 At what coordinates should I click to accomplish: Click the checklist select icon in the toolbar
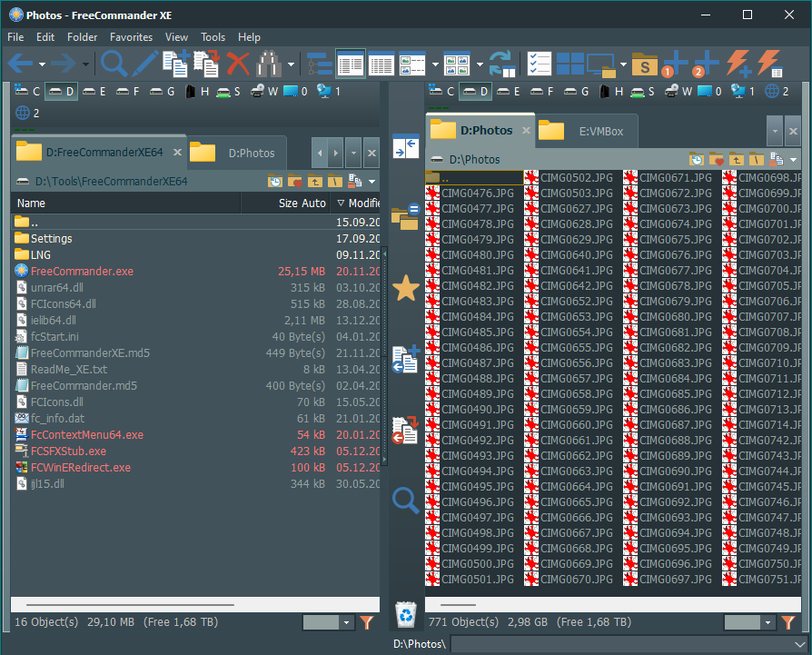point(540,64)
